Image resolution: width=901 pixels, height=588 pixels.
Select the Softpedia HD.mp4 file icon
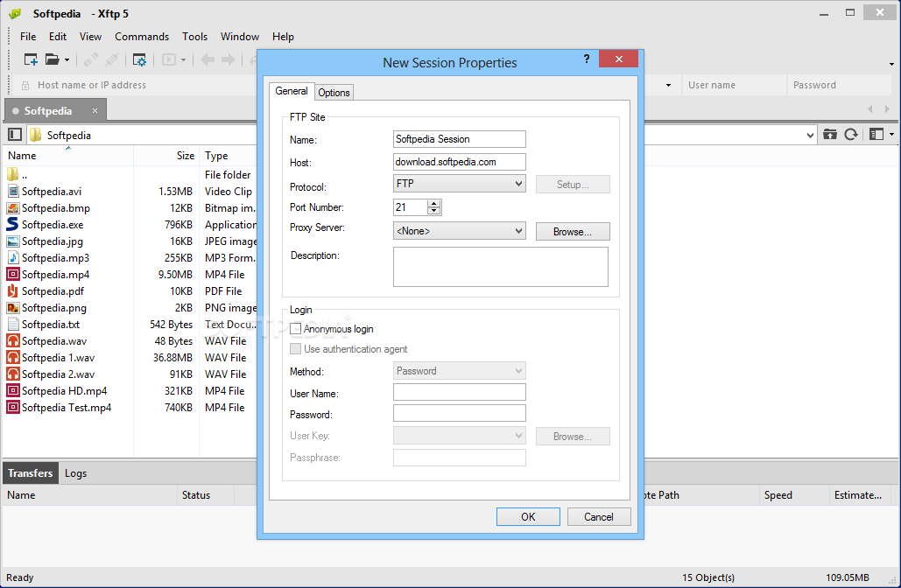[12, 390]
